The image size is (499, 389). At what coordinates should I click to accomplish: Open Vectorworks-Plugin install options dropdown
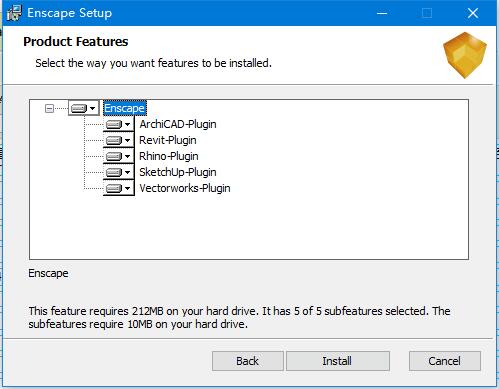click(x=119, y=188)
